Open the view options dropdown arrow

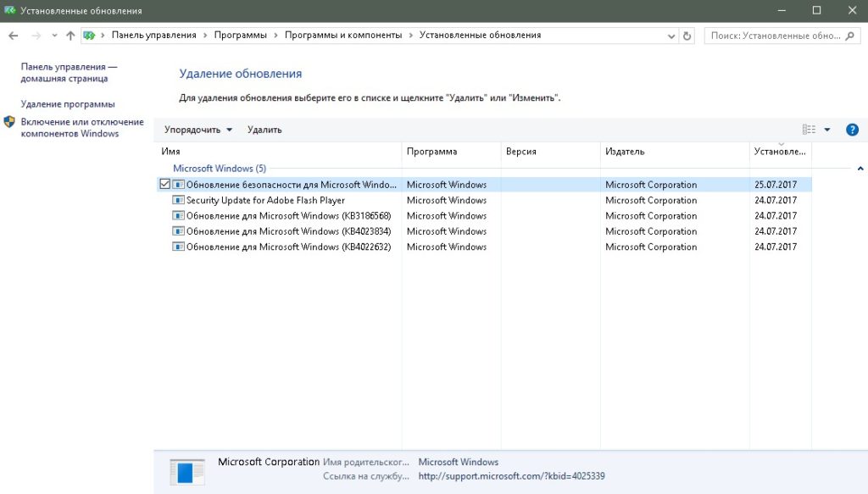[x=827, y=130]
